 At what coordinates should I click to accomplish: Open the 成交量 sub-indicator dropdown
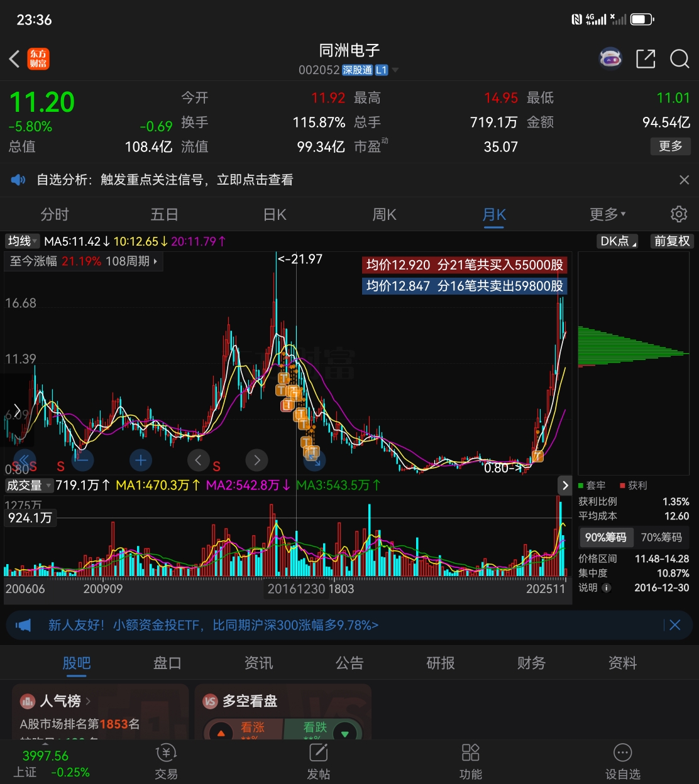(29, 485)
